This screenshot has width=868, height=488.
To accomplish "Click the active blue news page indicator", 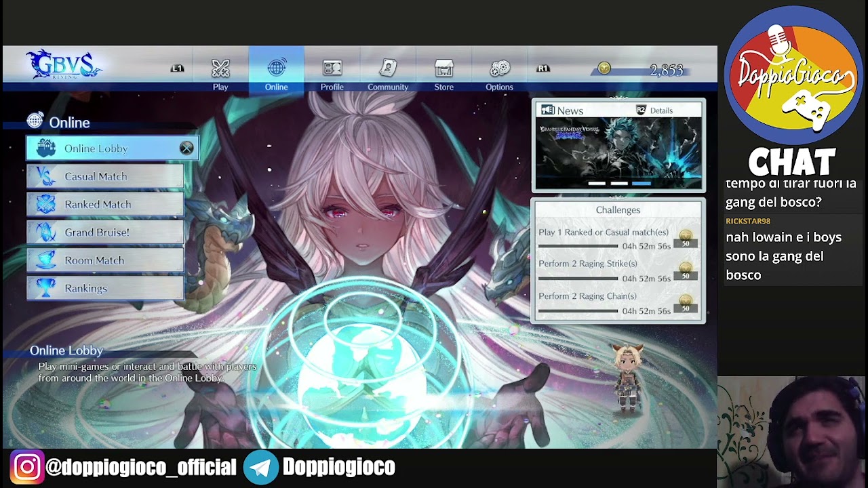I will pos(642,183).
